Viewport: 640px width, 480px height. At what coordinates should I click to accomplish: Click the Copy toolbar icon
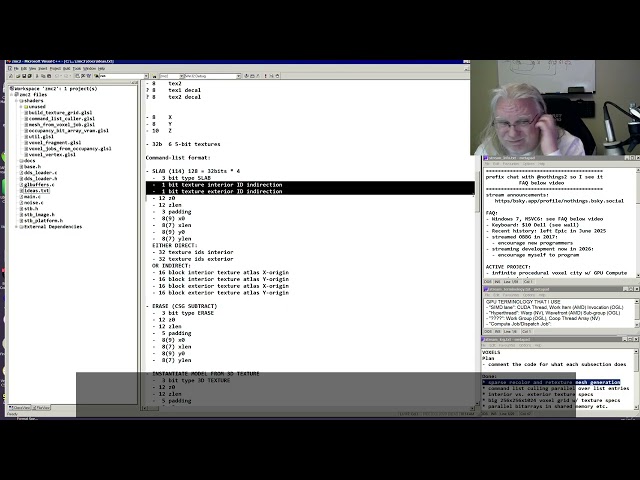[x=43, y=76]
